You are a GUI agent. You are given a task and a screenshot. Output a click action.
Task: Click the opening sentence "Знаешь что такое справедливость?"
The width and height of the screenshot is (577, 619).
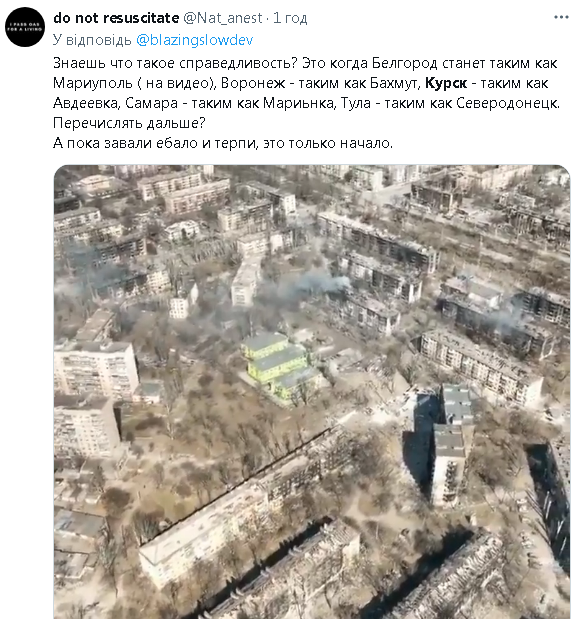175,63
